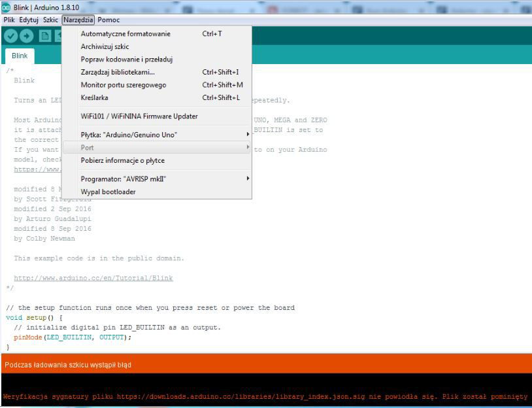This screenshot has height=408, width=532.
Task: Click the comment 'initialize digital pin LED_BUILTIN'
Action: pos(118,328)
